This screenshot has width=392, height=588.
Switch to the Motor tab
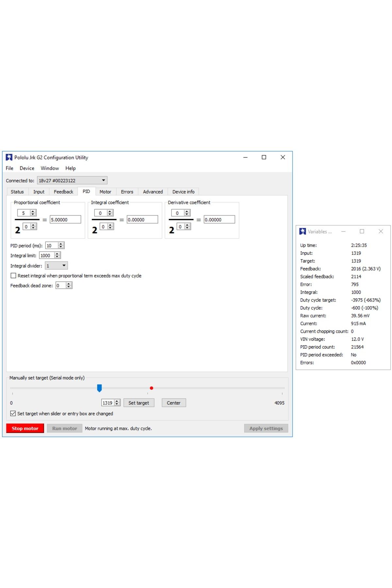tap(105, 192)
